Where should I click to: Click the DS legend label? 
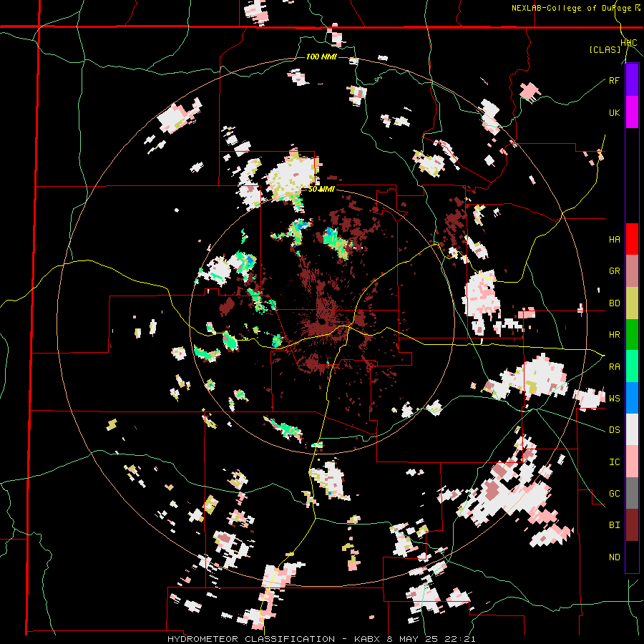(x=614, y=430)
